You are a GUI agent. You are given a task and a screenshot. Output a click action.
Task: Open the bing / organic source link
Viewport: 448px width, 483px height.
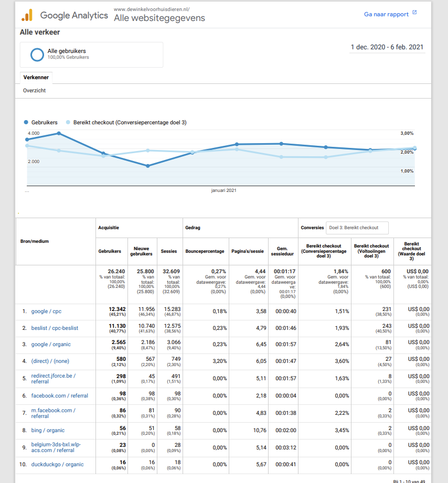tap(48, 431)
